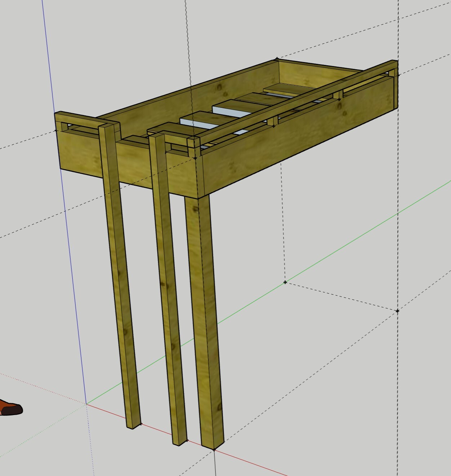Viewport: 451px width, 476px height.
Task: Select the brown shoe of the scale figure
Action: tap(10, 407)
